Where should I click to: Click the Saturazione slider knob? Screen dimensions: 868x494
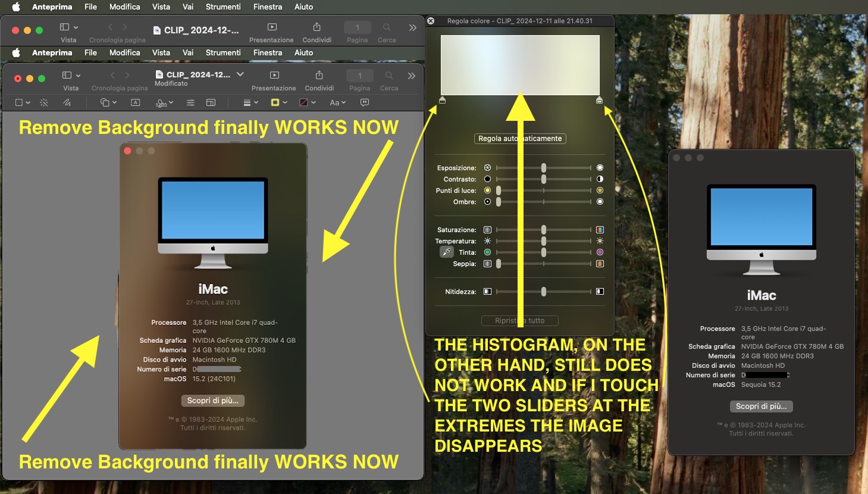coord(544,230)
